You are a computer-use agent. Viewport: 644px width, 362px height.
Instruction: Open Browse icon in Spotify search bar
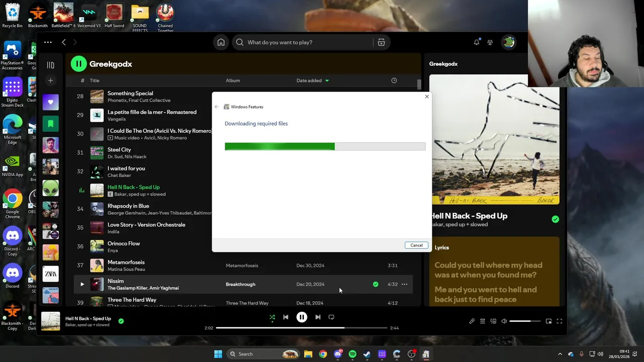coord(381,42)
